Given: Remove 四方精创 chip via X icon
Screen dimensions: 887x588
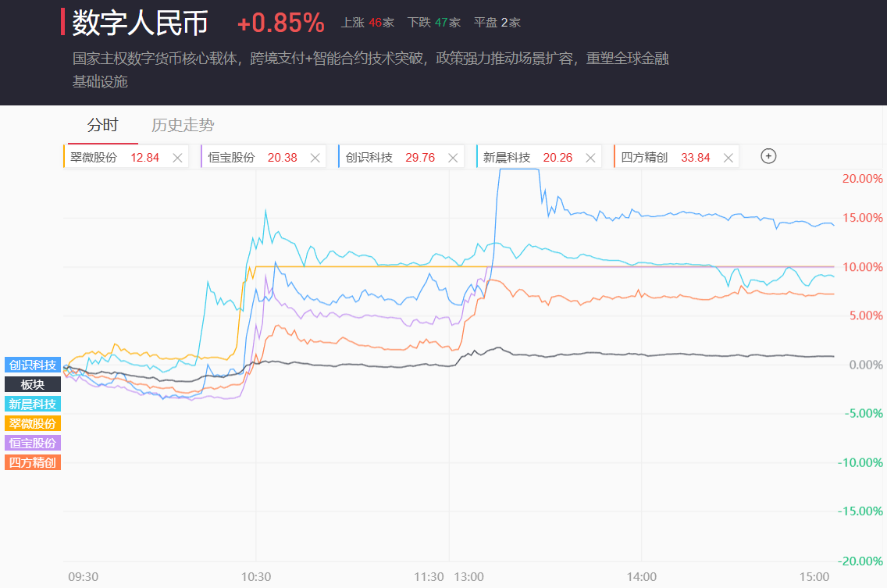Looking at the screenshot, I should tap(728, 158).
